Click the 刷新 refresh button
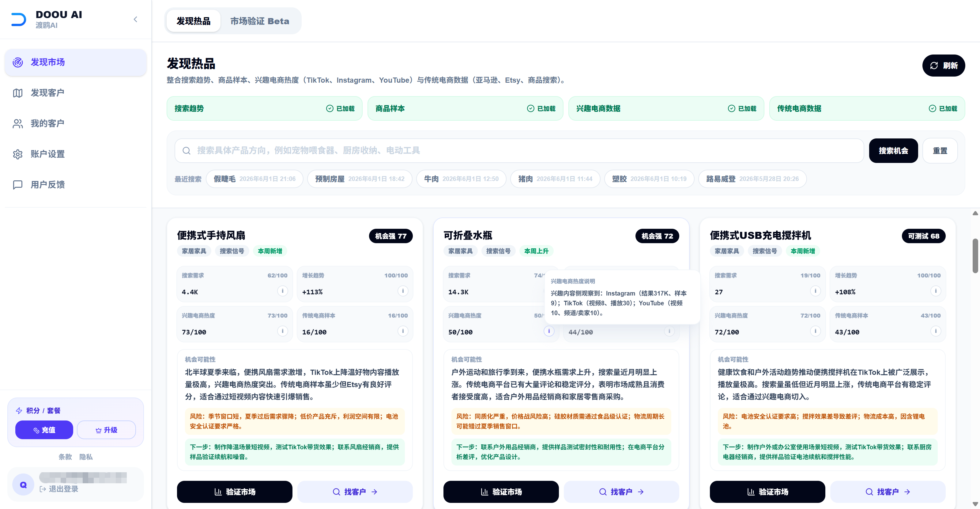This screenshot has height=509, width=980. (944, 66)
